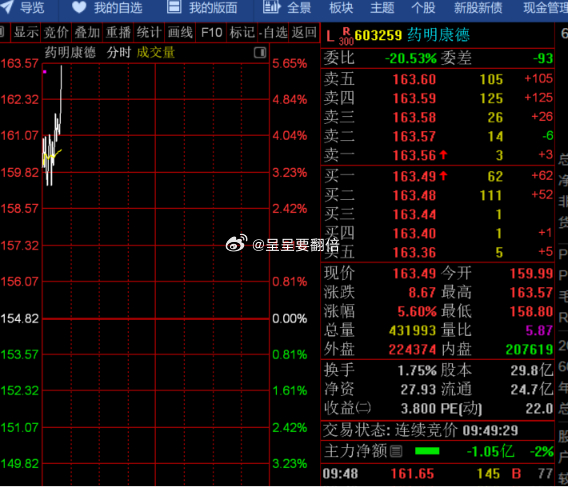Click the 5.65% chart axis label
The height and width of the screenshot is (487, 568).
point(290,64)
